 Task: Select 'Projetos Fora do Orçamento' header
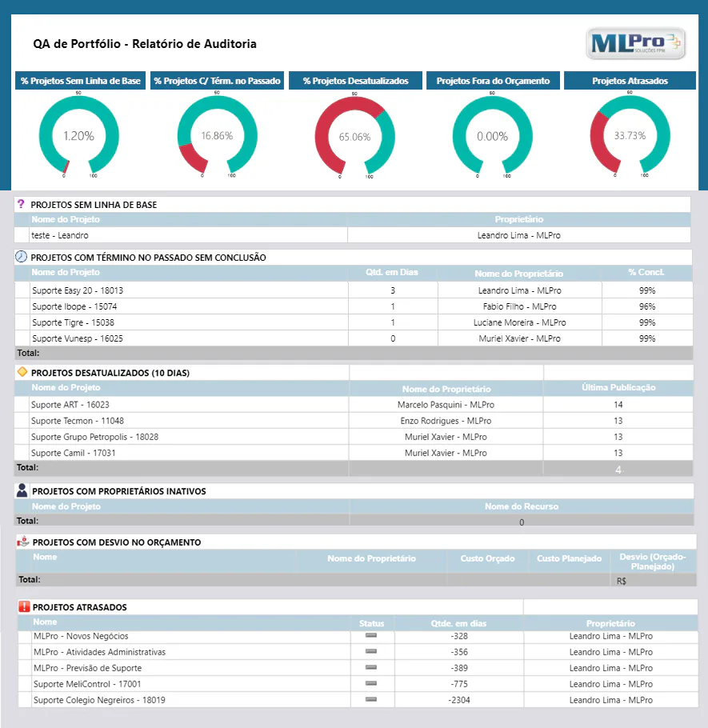click(x=493, y=81)
